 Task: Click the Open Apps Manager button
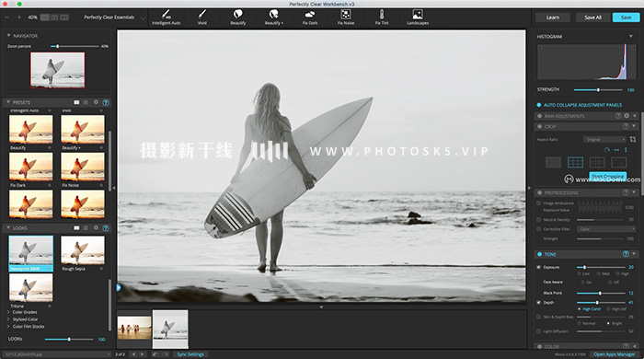coord(615,354)
